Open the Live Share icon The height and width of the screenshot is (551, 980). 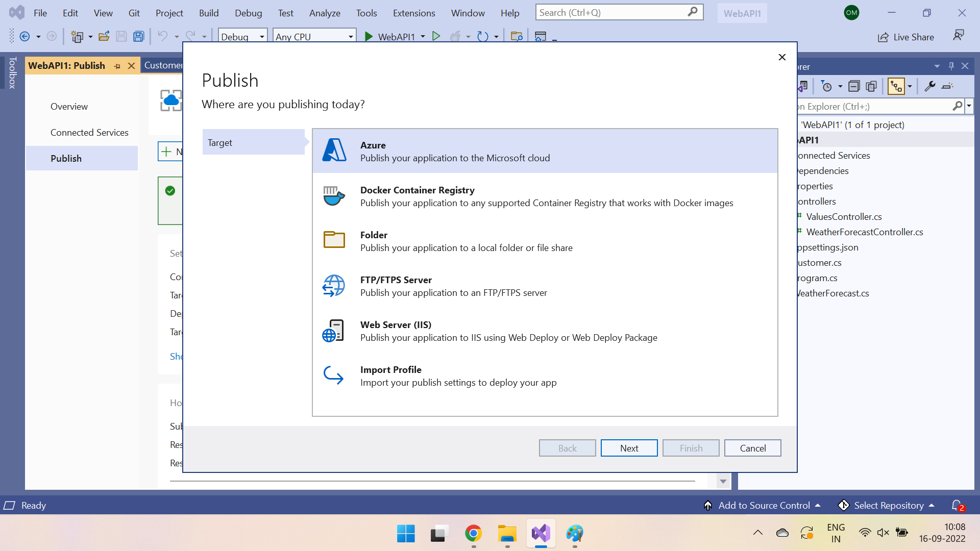[883, 37]
